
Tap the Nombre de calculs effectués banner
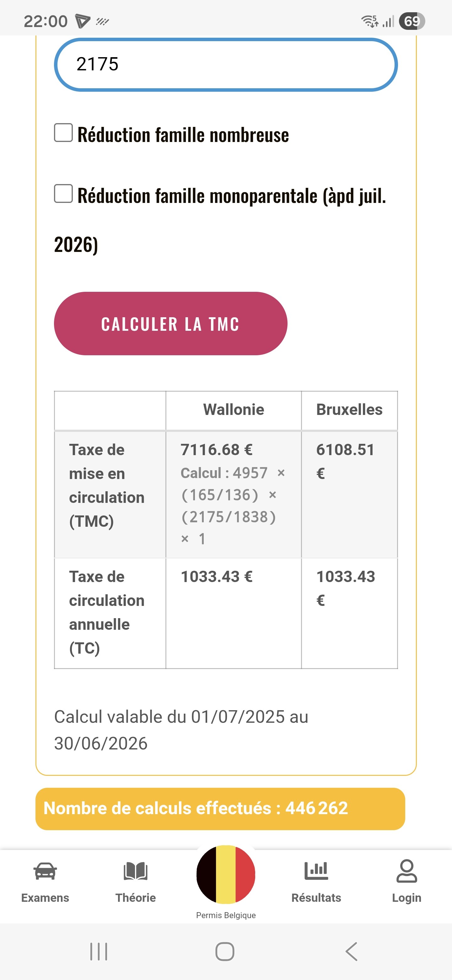click(x=220, y=808)
